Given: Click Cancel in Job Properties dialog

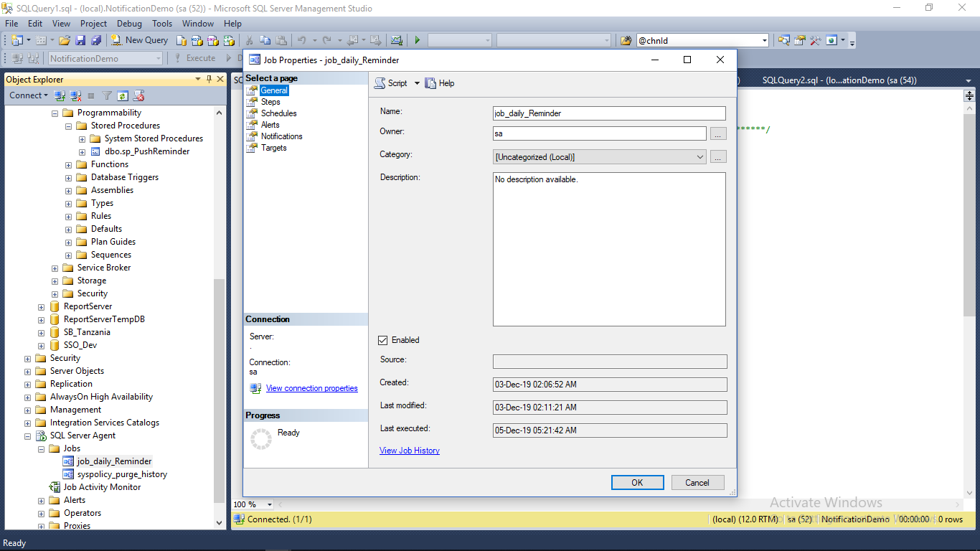Looking at the screenshot, I should click(697, 483).
